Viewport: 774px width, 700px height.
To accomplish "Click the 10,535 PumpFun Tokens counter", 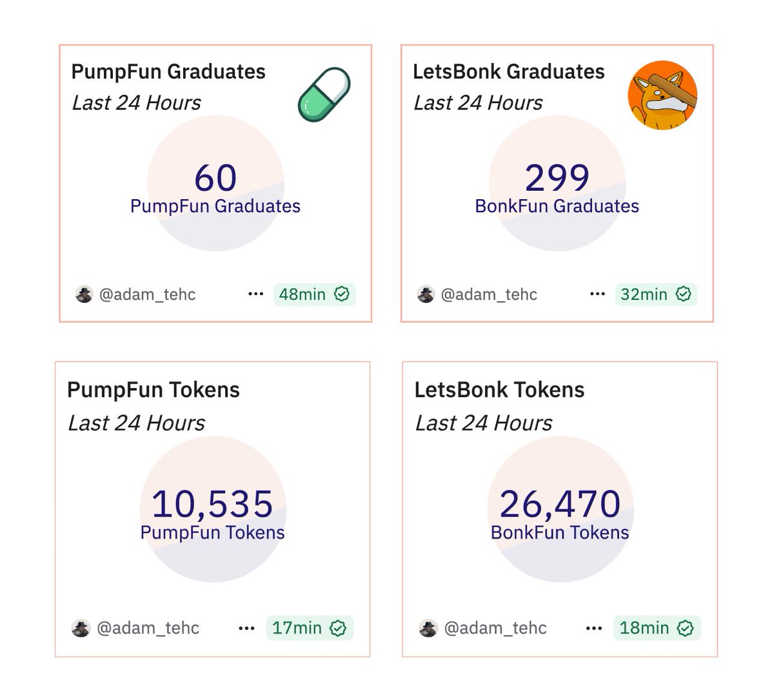I will coord(213,514).
